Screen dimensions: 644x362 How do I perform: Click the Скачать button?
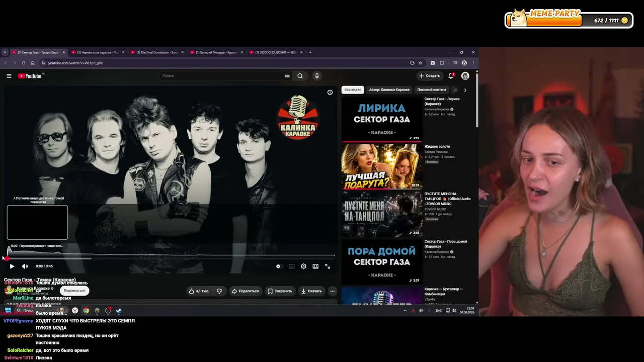(311, 291)
